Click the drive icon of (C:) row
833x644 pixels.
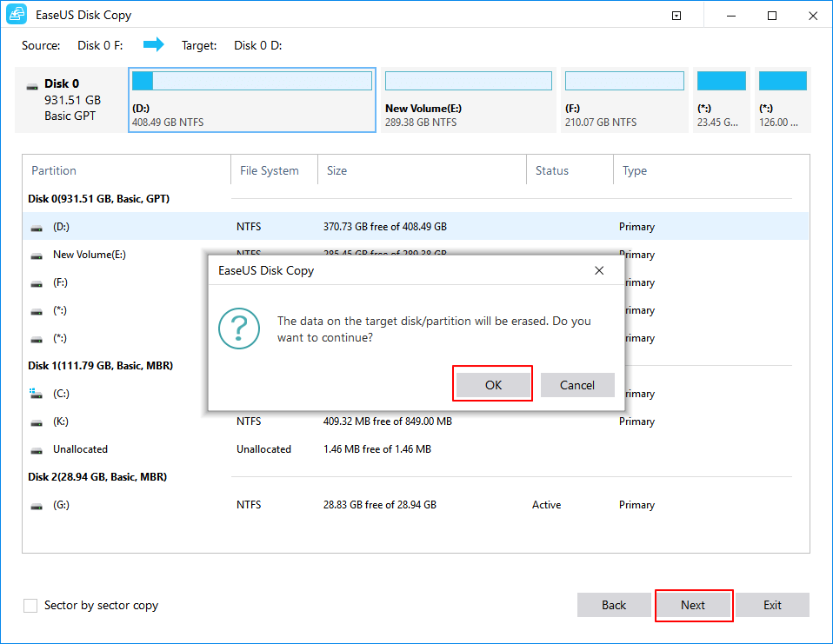pyautogui.click(x=36, y=394)
